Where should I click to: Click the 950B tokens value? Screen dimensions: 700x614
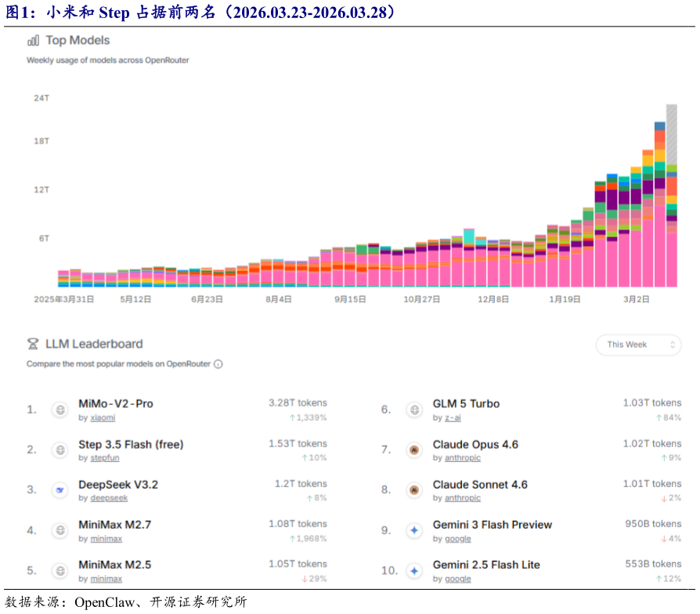click(653, 524)
